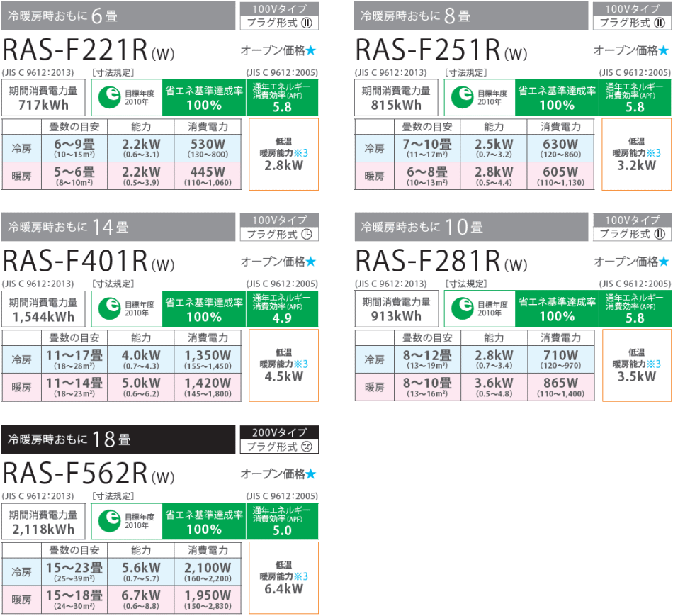Click the 冷暖房時おもに 14畳 header

(118, 227)
